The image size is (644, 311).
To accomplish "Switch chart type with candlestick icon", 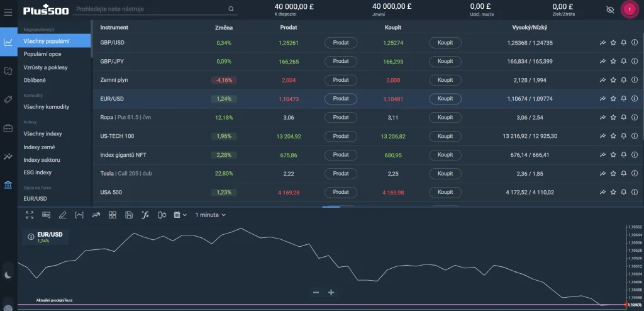I will [162, 215].
